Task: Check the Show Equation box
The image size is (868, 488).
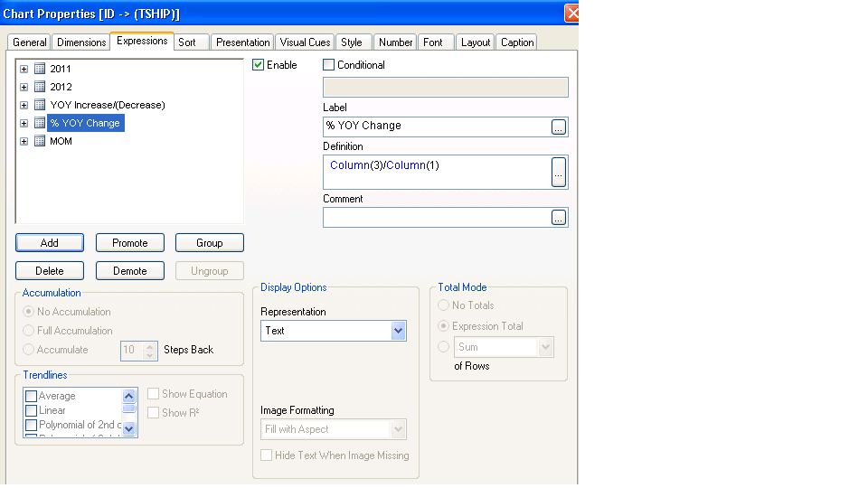Action: pos(154,394)
